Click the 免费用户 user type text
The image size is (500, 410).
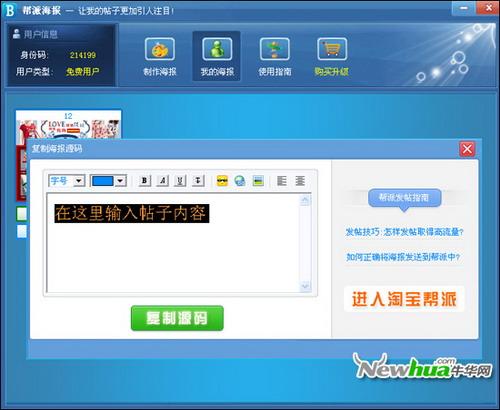[82, 71]
